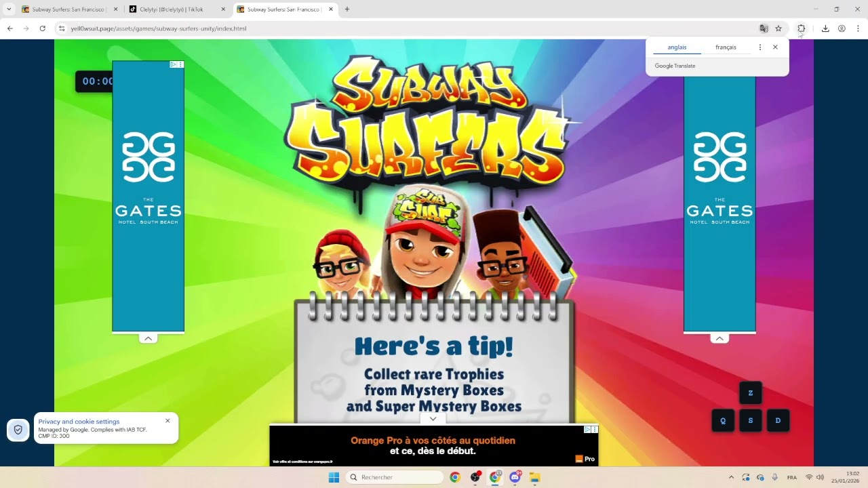The width and height of the screenshot is (868, 488).
Task: Open AdChoices icon on left Gates ad
Action: pos(174,64)
